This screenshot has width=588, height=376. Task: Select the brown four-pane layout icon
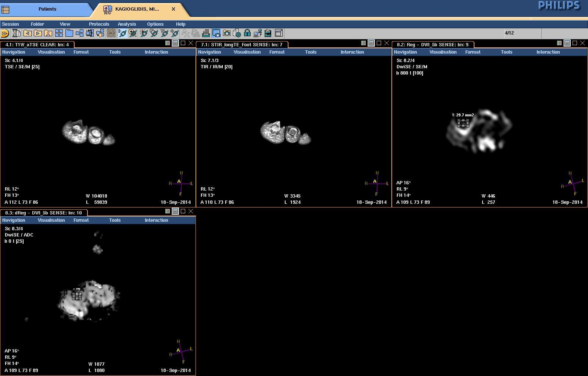tap(111, 33)
